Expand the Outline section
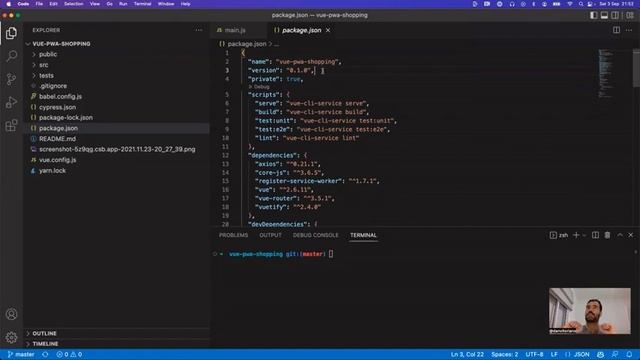Viewport: 640px width, 360px height. [x=44, y=333]
